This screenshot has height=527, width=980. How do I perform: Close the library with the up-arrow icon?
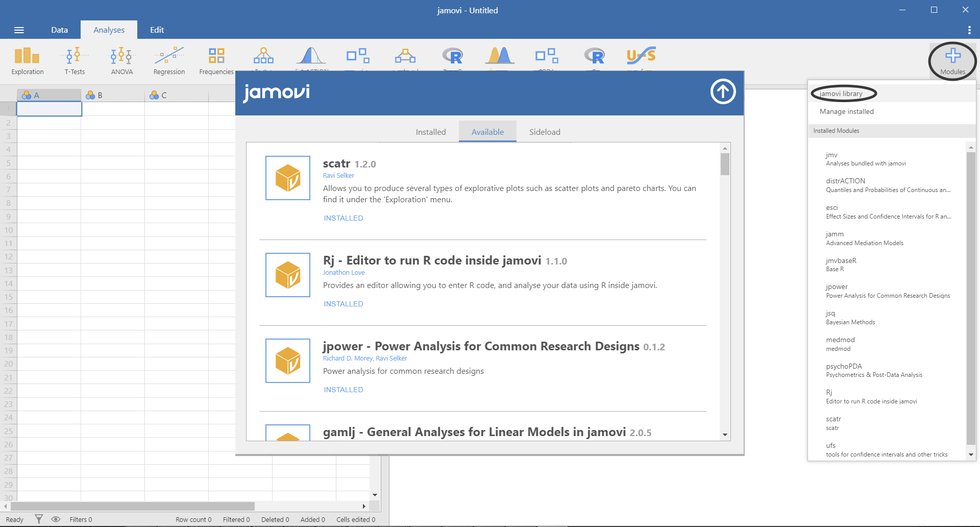click(723, 92)
